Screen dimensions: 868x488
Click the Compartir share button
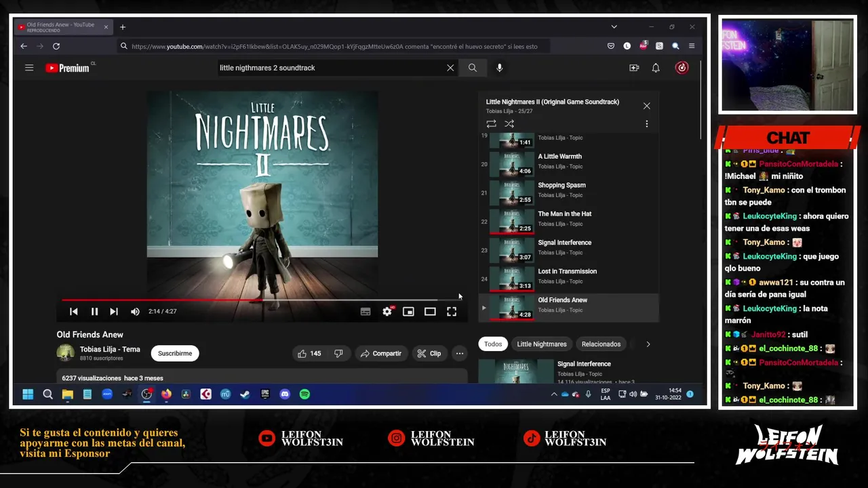click(381, 353)
